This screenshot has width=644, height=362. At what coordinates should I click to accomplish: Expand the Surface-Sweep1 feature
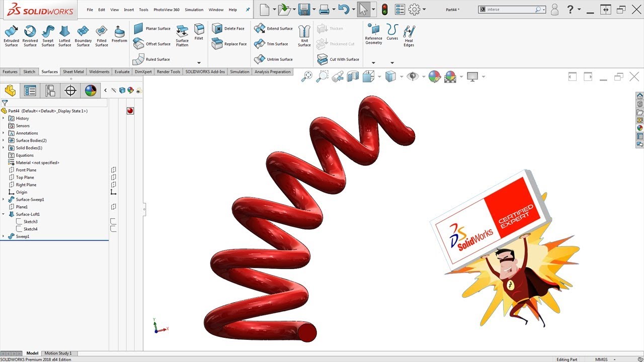click(x=4, y=200)
